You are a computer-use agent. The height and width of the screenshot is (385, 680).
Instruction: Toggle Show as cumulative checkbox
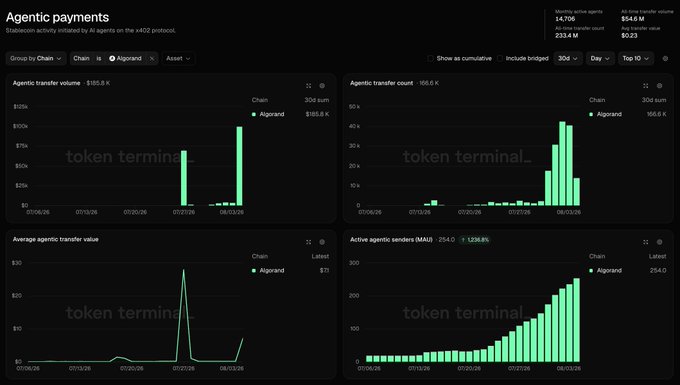click(x=430, y=59)
